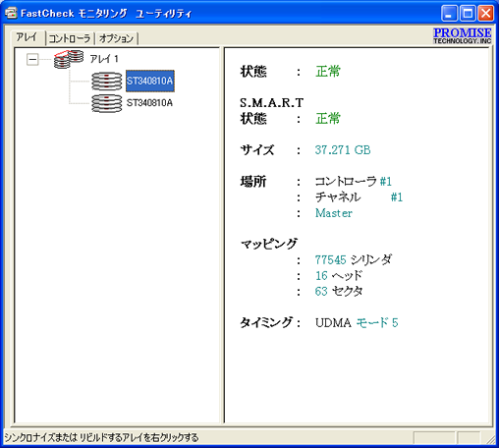Viewport: 499px width, 448px height.
Task: Click the UDMA モード 5 timing value
Action: pyautogui.click(x=357, y=323)
